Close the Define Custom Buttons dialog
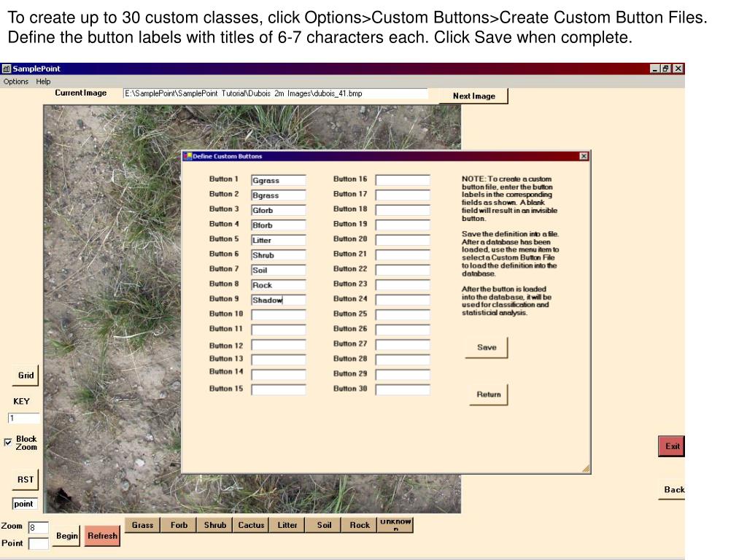747x560 pixels. [x=584, y=156]
